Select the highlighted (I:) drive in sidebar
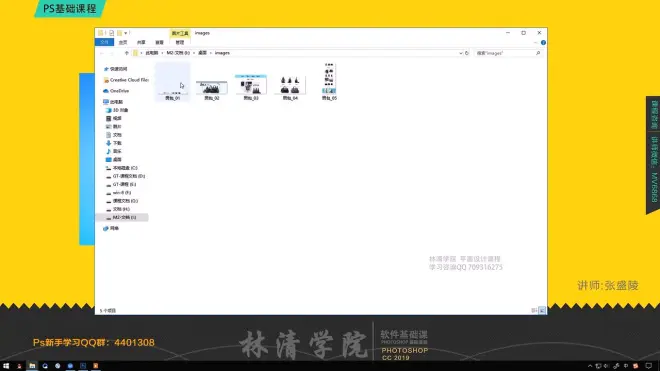The width and height of the screenshot is (660, 371). (121, 217)
